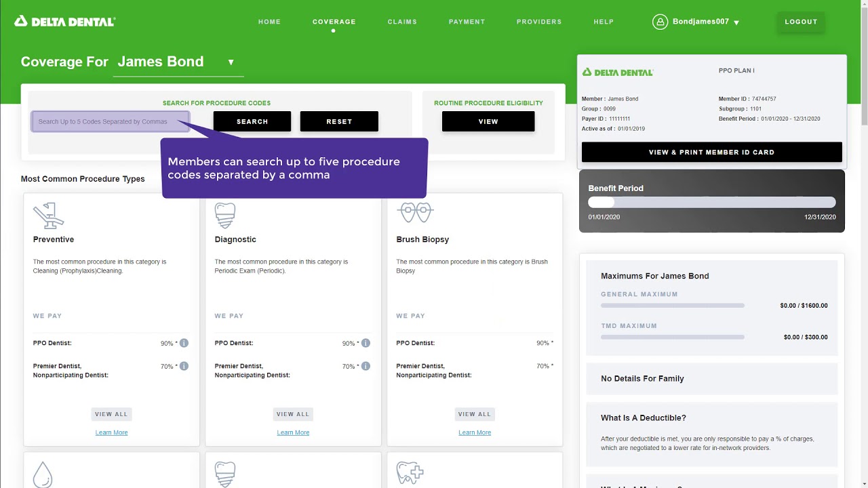868x488 pixels.
Task: Open the Help menu
Action: (x=604, y=22)
